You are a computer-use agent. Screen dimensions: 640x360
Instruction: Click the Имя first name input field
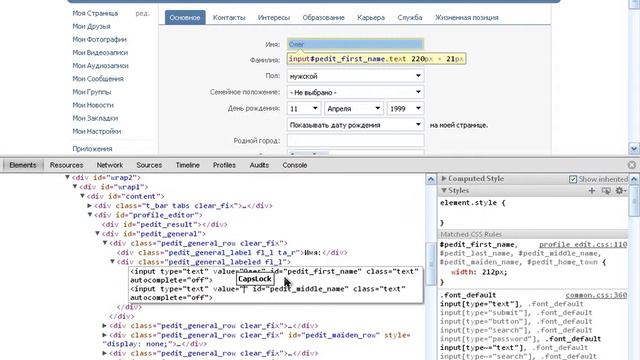[356, 44]
